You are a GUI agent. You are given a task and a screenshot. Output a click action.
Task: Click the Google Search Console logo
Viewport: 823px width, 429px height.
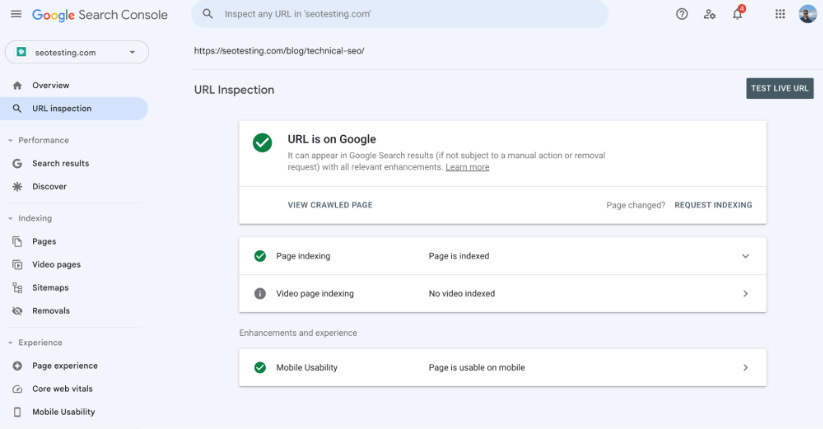pos(100,15)
